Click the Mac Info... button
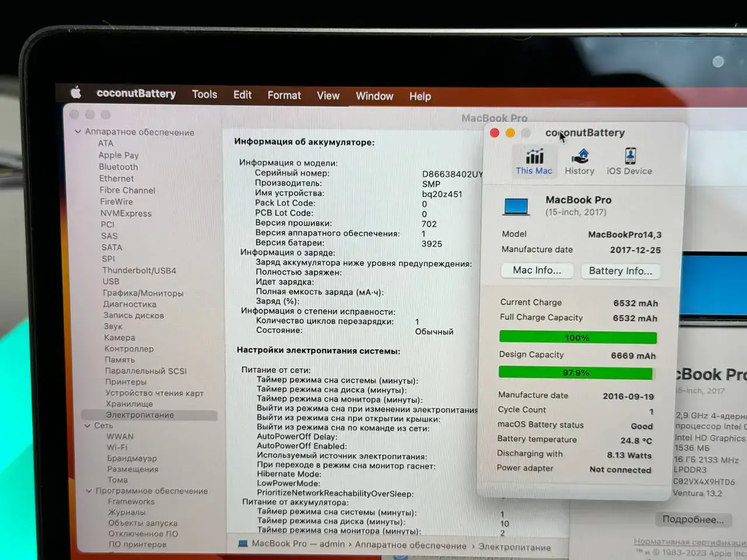 (537, 270)
